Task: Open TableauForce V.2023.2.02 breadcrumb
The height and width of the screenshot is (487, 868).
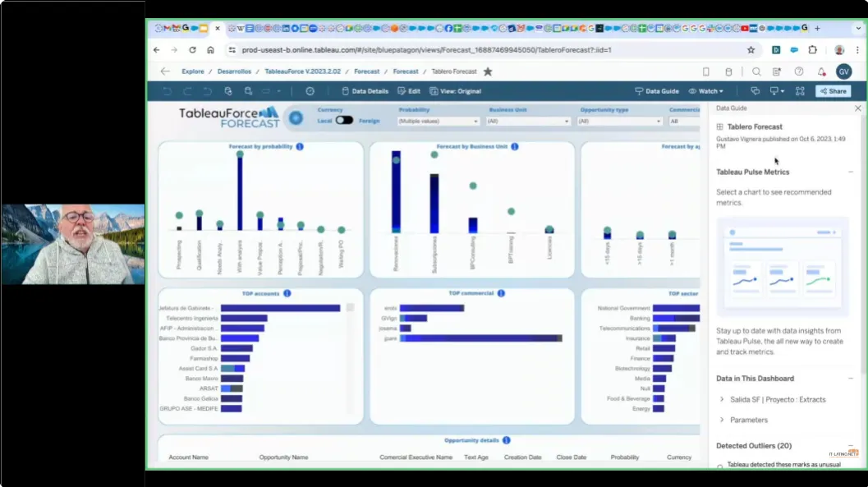Action: click(x=303, y=71)
